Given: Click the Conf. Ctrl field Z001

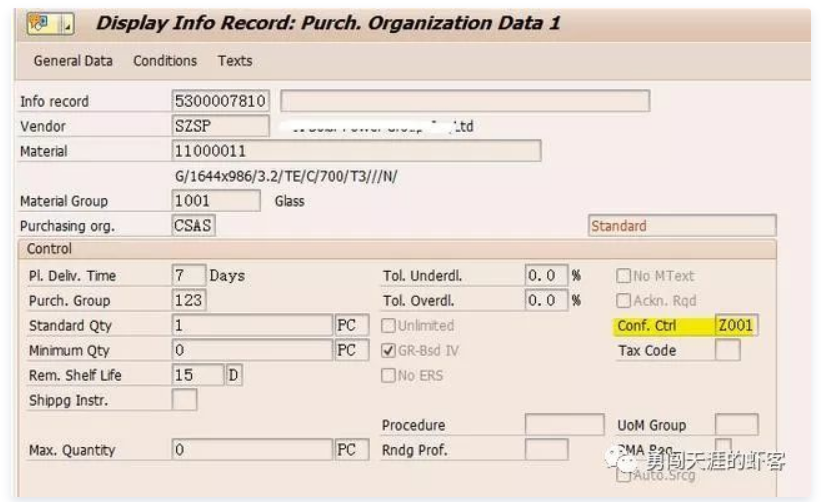Looking at the screenshot, I should [736, 325].
